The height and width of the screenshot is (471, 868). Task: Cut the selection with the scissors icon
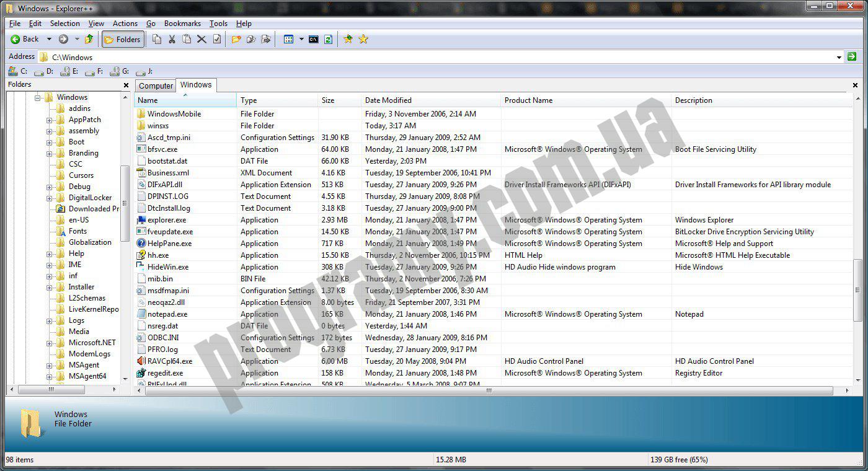click(172, 39)
